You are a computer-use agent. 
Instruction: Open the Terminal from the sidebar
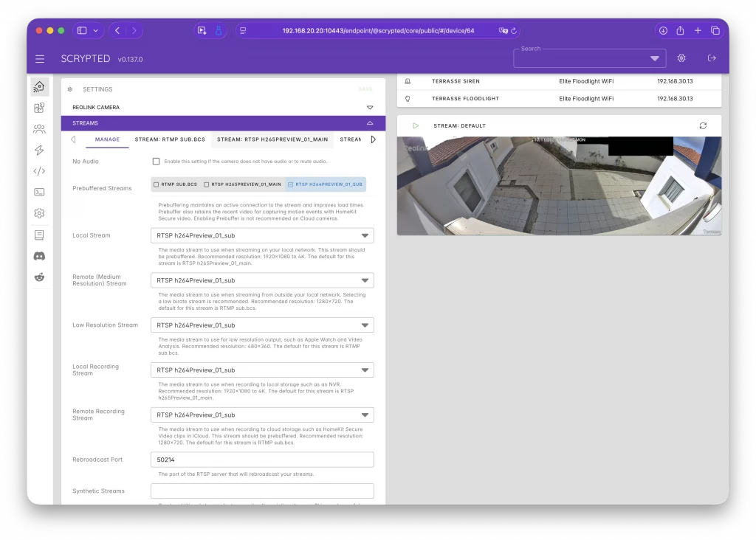pos(41,192)
